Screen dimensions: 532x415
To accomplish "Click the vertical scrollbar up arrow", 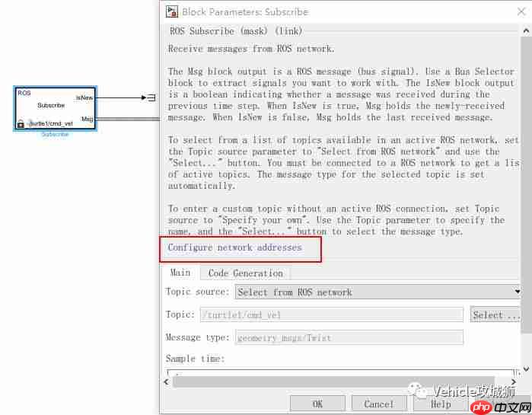I will pos(526,31).
